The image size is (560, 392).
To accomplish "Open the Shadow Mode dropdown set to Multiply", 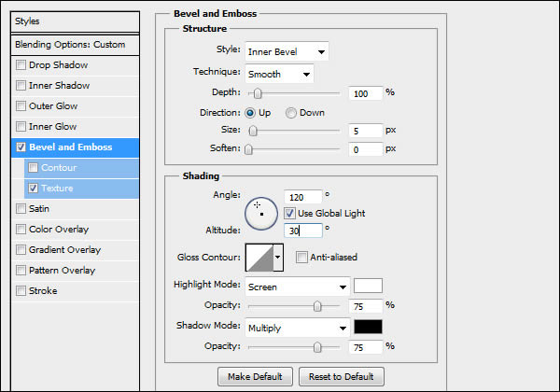I will click(297, 329).
